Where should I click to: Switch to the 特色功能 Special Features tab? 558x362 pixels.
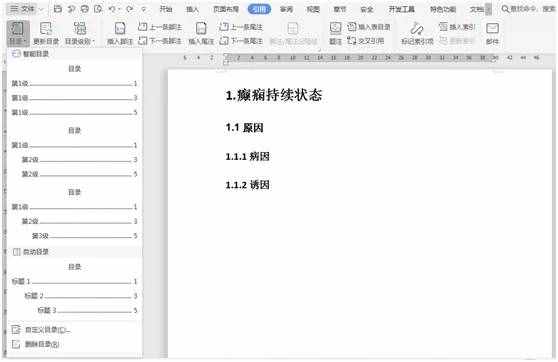point(443,9)
